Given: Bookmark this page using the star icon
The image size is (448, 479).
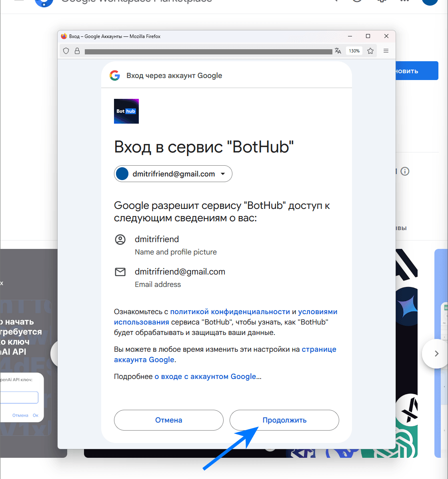Looking at the screenshot, I should click(370, 51).
